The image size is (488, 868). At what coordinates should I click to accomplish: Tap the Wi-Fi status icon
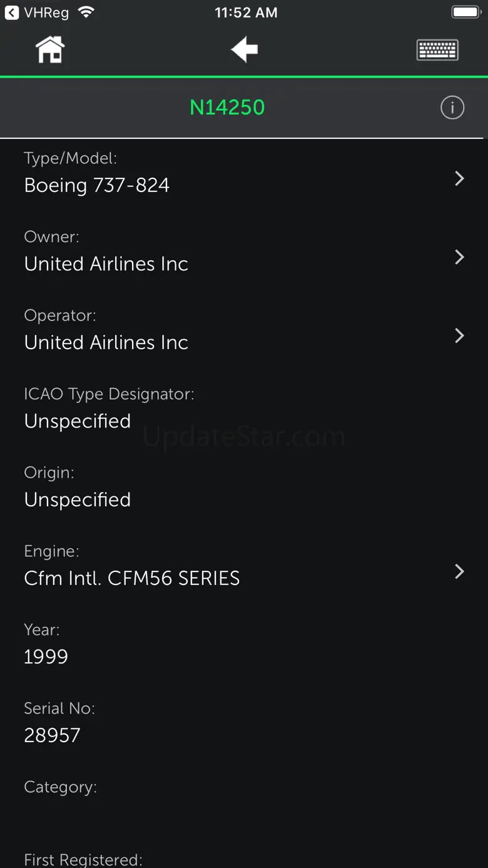tap(86, 13)
